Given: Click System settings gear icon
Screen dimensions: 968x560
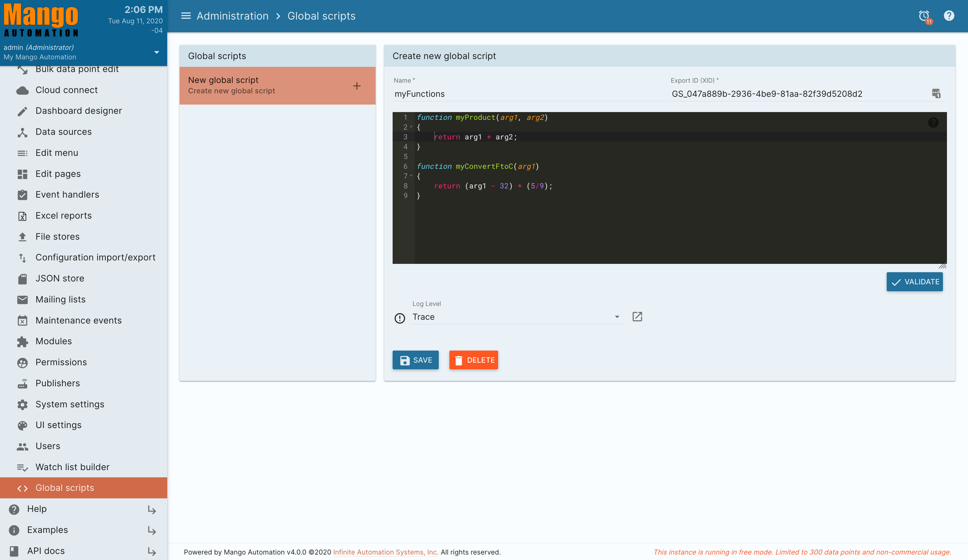Looking at the screenshot, I should tap(22, 404).
